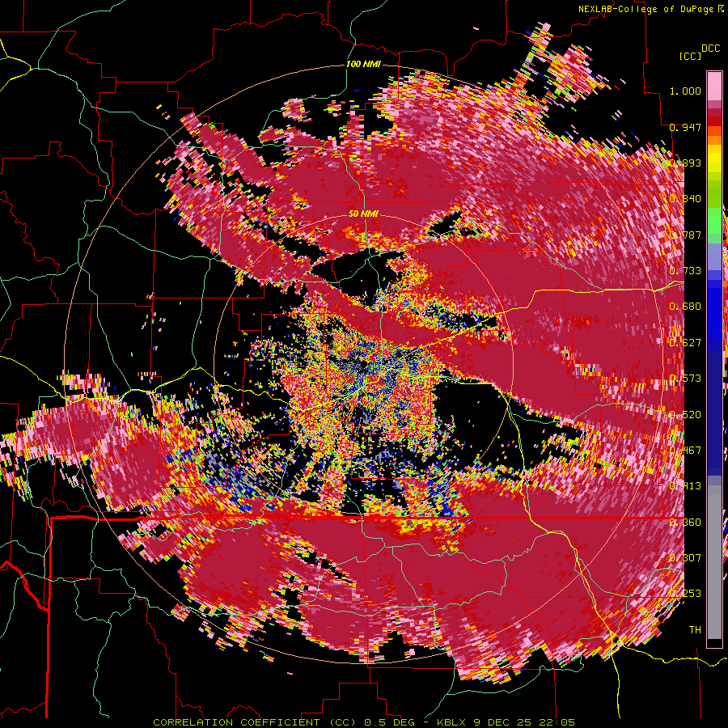Pick the 0.253 value on the legend

[x=685, y=594]
